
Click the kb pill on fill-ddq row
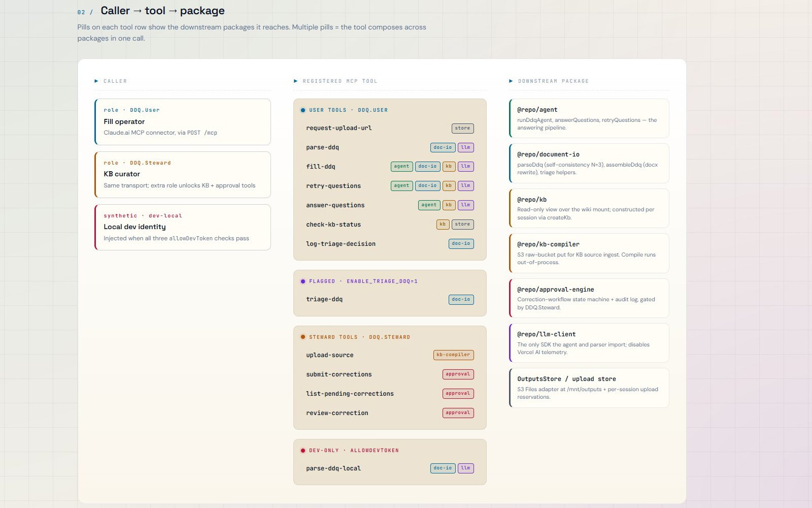(449, 167)
